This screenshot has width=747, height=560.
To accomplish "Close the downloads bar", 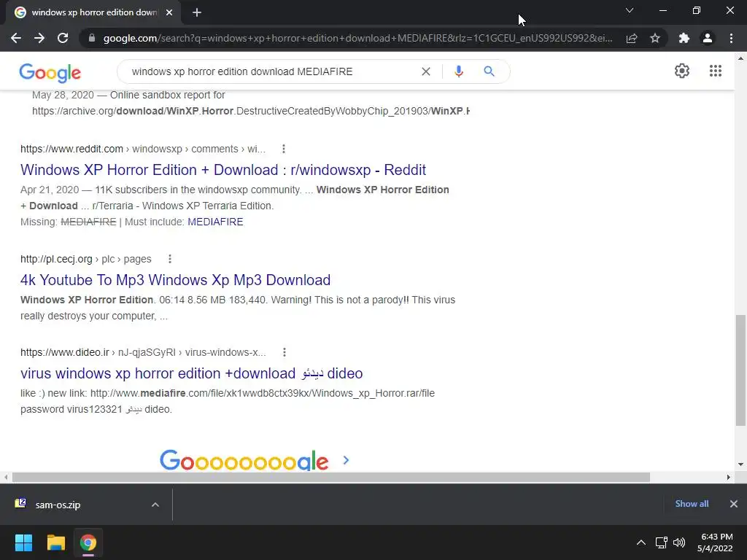I will 734,504.
